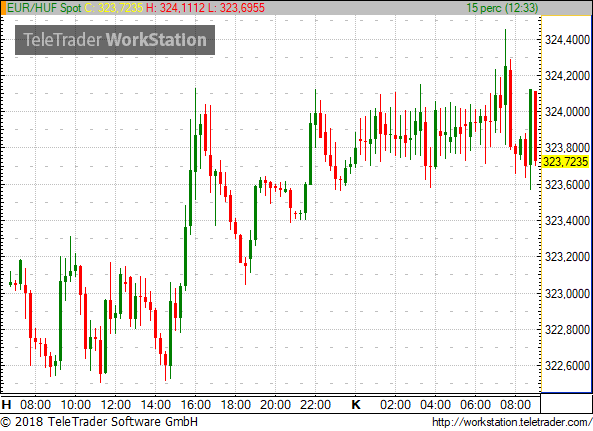Click the K day marker on the time axis
593x431 pixels.
point(355,405)
